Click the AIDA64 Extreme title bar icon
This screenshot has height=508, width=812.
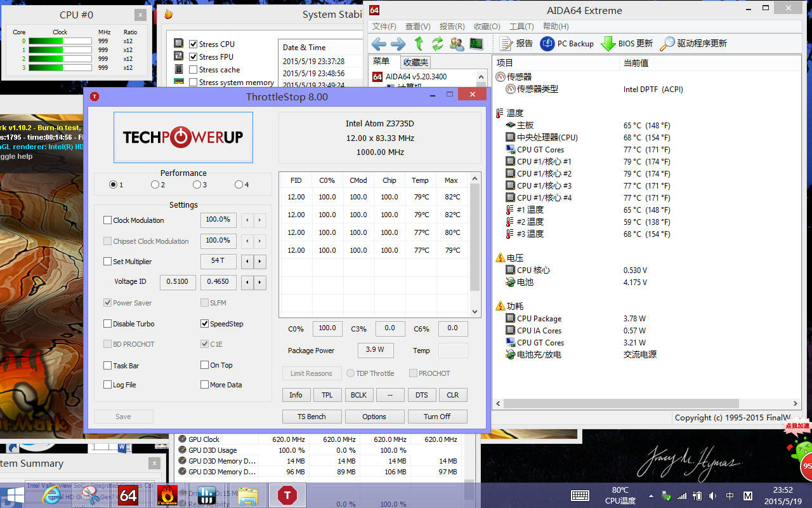click(374, 10)
